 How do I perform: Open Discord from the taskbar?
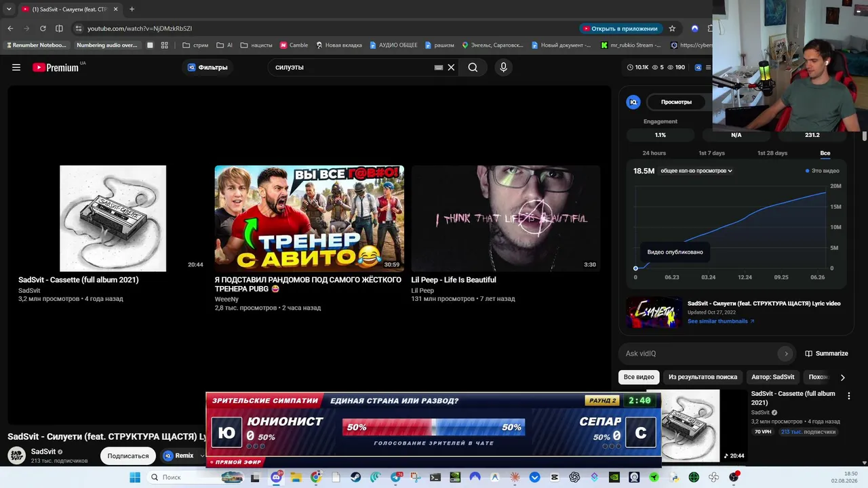pyautogui.click(x=277, y=477)
